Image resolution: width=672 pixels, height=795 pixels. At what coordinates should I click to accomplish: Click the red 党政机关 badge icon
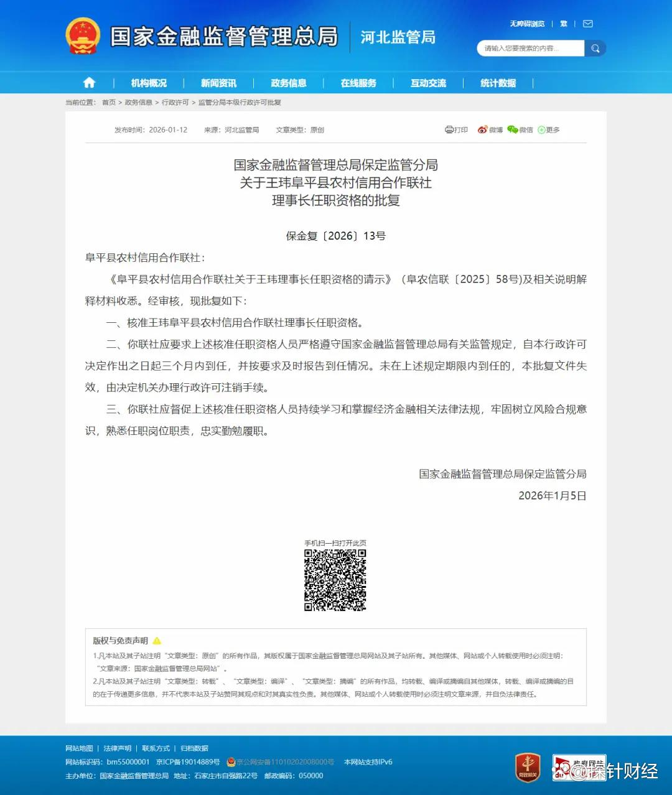pos(528,766)
